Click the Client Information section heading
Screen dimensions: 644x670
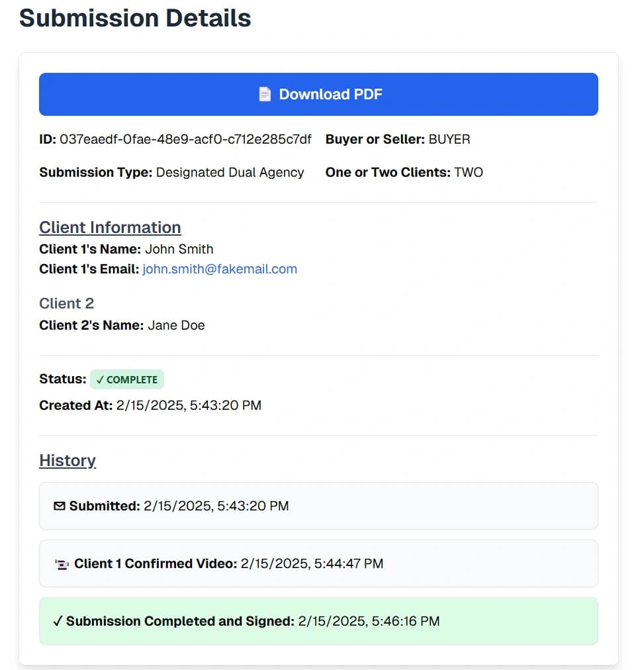(x=110, y=227)
